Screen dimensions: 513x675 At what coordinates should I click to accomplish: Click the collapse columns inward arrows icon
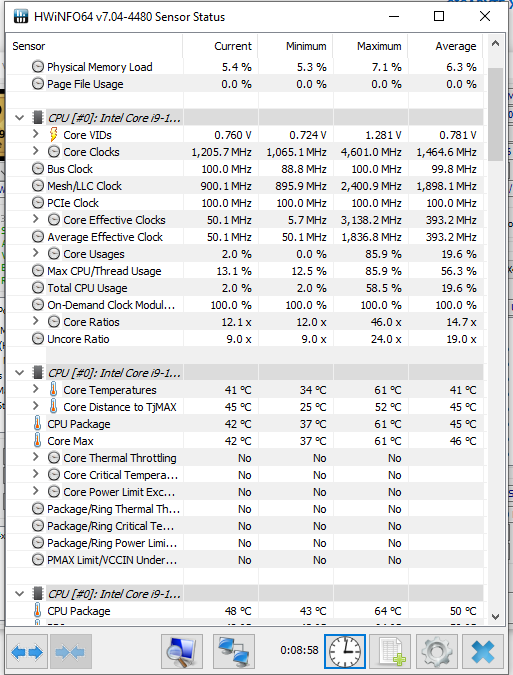point(71,652)
